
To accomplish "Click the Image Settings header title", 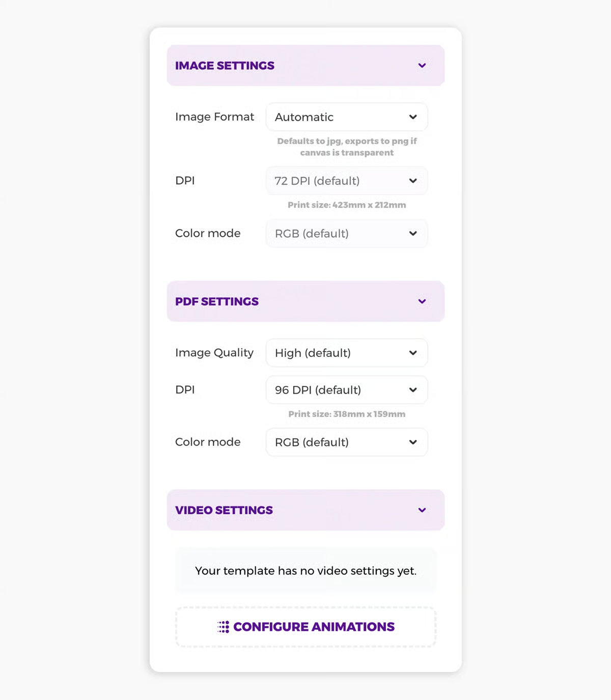I will pos(225,66).
